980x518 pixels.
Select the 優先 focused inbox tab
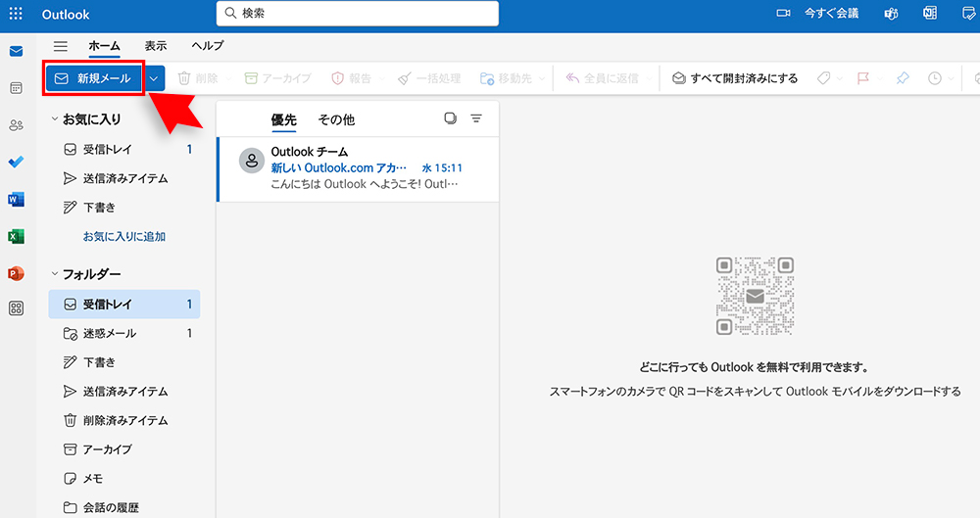coord(284,119)
